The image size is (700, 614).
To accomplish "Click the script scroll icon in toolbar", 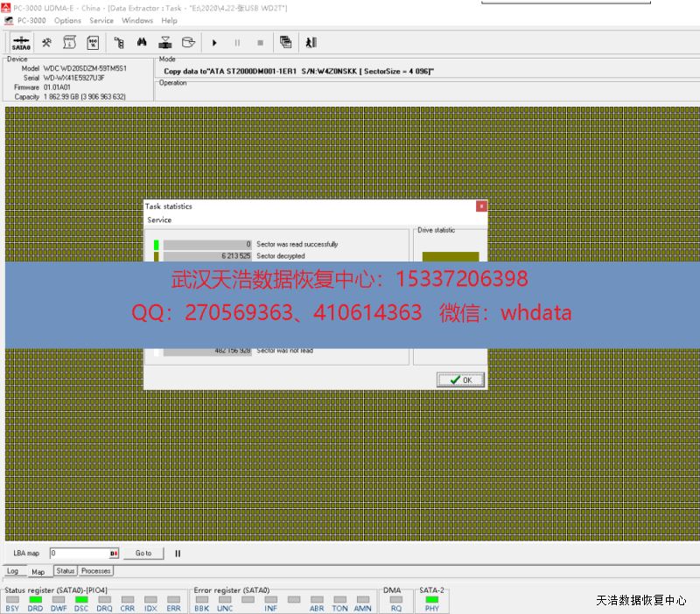I will coord(69,42).
